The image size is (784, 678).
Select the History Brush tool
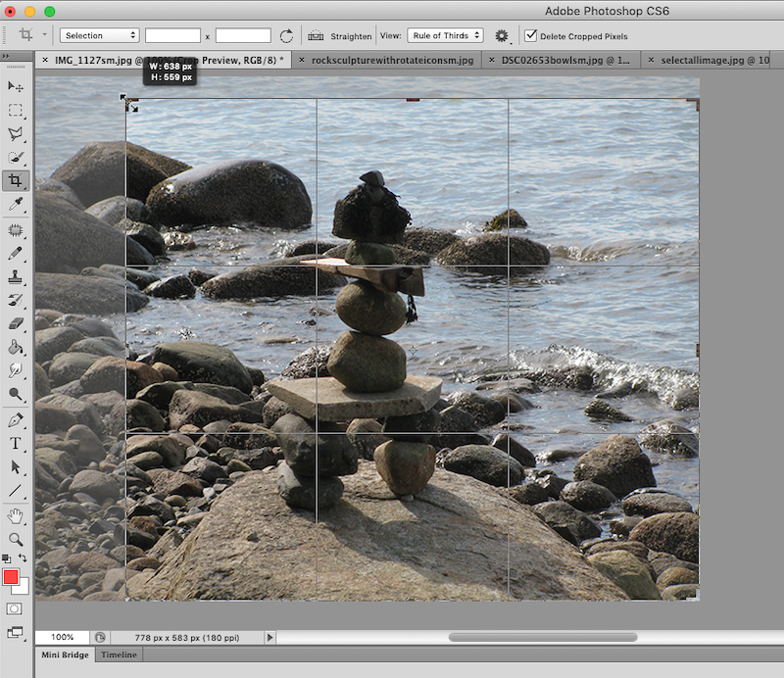16,300
